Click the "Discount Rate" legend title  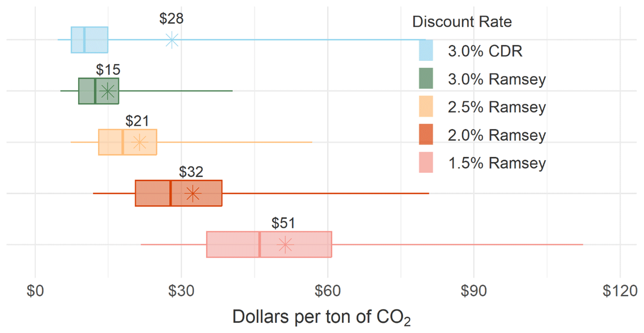coord(461,22)
